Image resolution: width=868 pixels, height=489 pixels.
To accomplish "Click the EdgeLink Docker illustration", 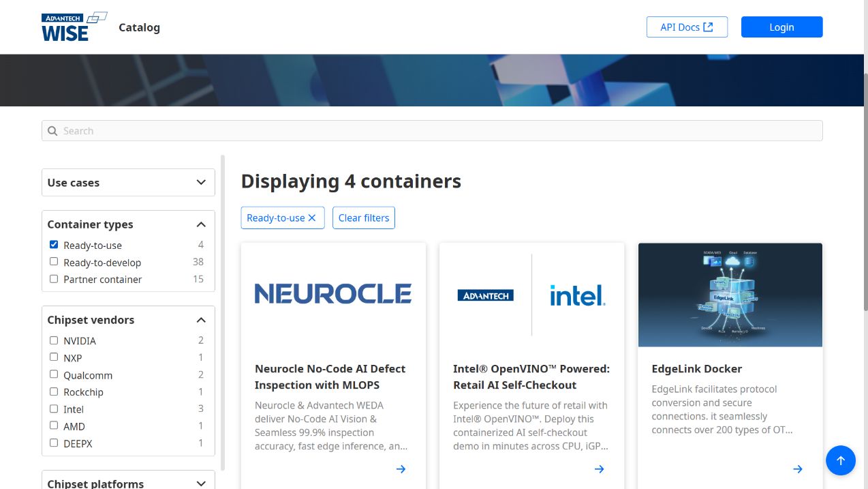I will tap(730, 295).
